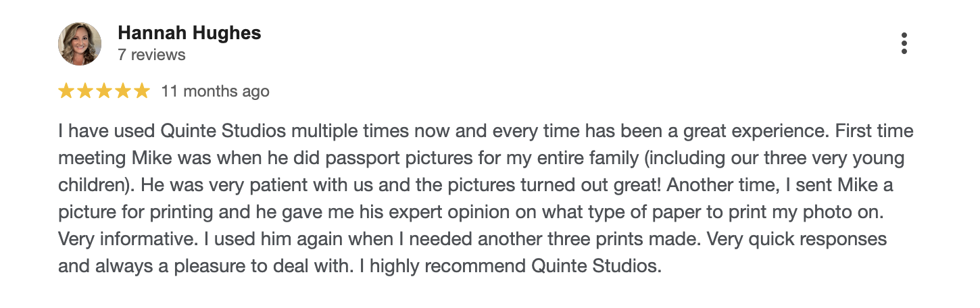Click the third rating star
This screenshot has width=980, height=308.
(x=104, y=91)
